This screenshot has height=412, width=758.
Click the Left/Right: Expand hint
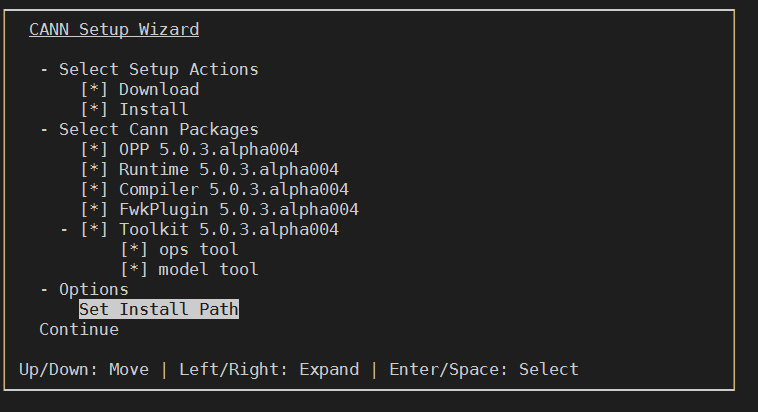pyautogui.click(x=269, y=370)
